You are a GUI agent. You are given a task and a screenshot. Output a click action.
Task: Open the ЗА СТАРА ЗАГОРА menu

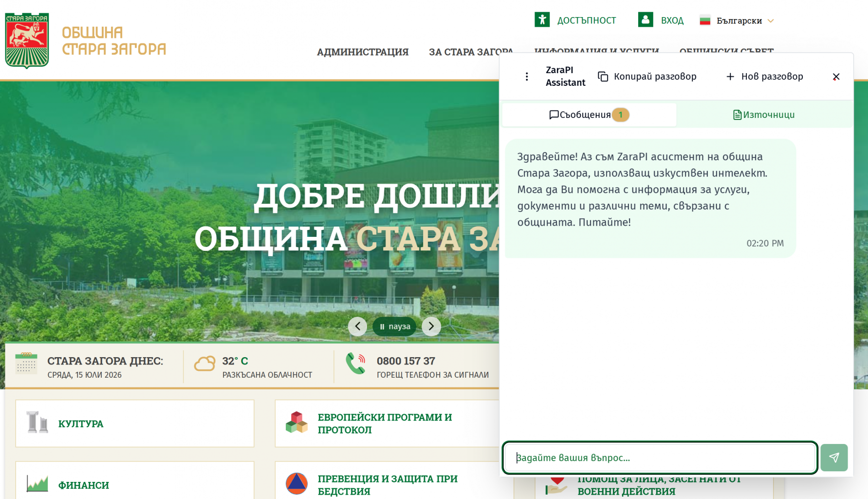[471, 52]
